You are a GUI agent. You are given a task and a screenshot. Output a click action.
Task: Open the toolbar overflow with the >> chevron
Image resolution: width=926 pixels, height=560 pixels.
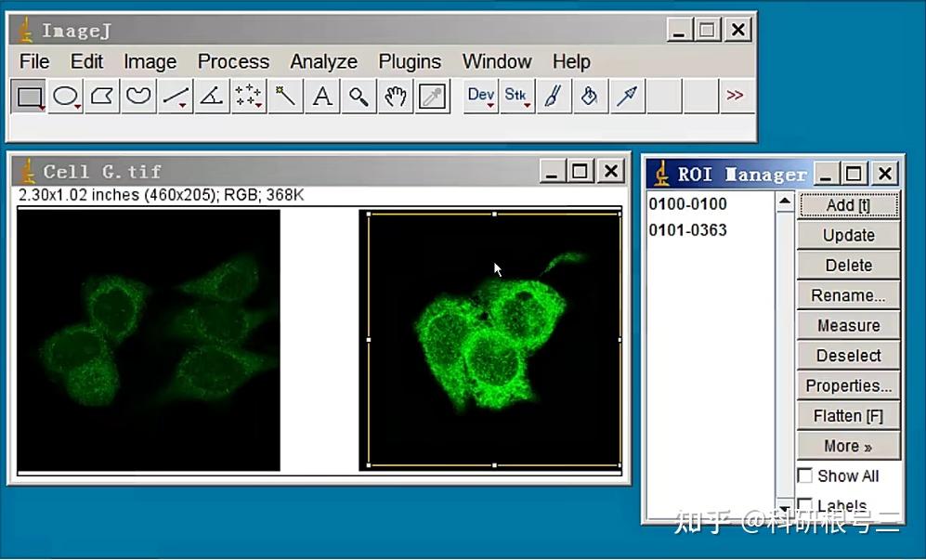[736, 96]
